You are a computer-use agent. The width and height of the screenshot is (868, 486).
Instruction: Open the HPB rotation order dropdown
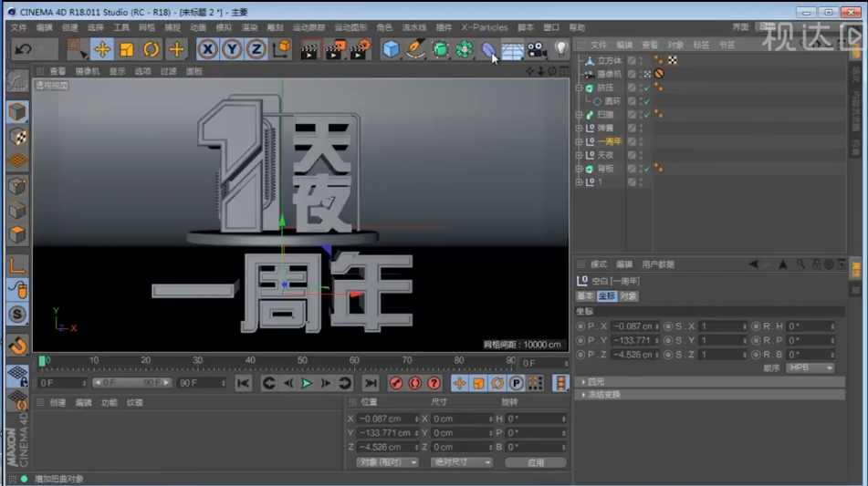tap(810, 367)
